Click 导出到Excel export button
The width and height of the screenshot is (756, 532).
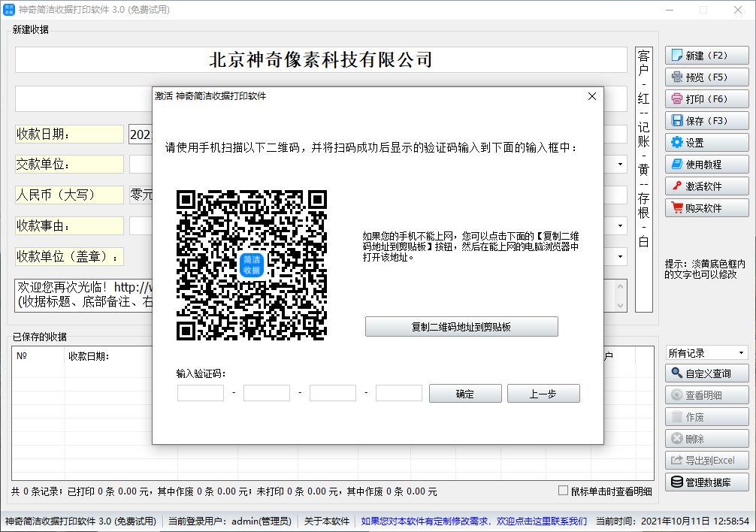[707, 460]
